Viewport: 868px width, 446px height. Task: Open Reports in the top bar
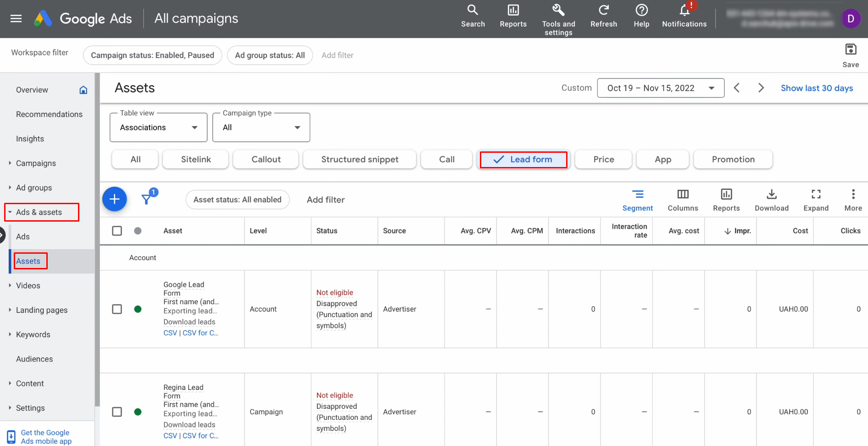click(x=513, y=17)
